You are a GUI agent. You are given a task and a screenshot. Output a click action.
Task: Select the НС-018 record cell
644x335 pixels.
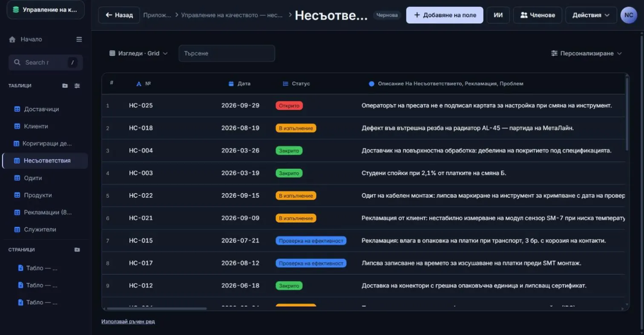141,128
